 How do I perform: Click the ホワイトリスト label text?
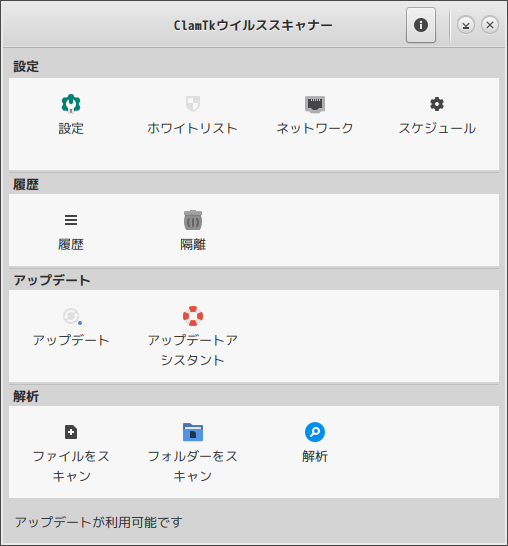193,128
